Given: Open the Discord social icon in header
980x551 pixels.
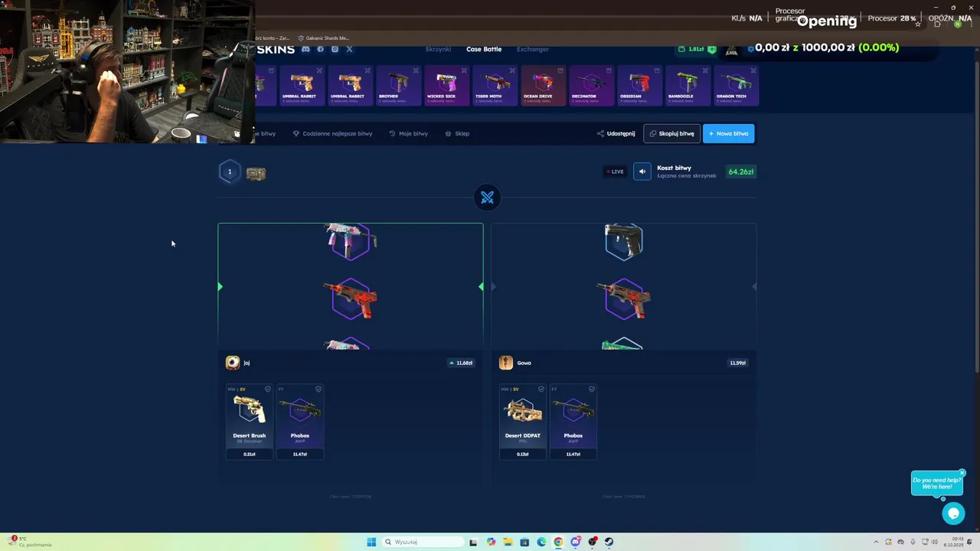Looking at the screenshot, I should (x=305, y=49).
